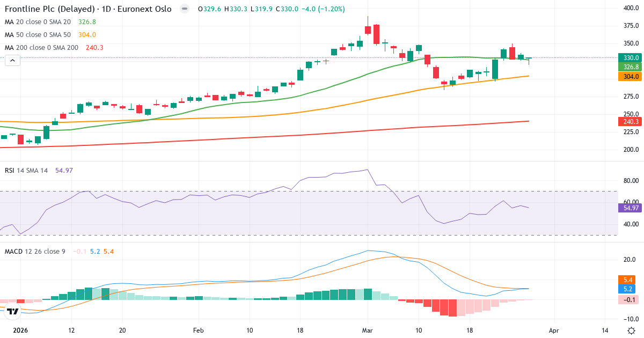
Task: Click the green 326.8 MA 20 price tag
Action: tap(630, 67)
